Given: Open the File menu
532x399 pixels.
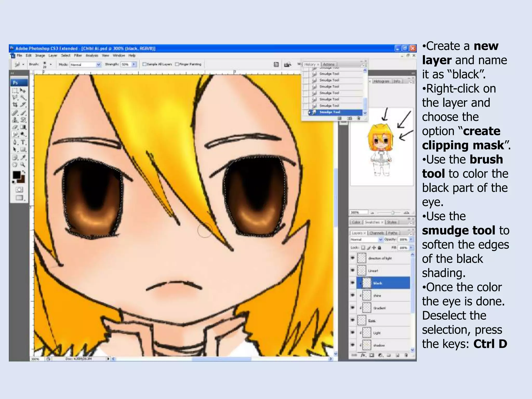Looking at the screenshot, I should tap(19, 55).
